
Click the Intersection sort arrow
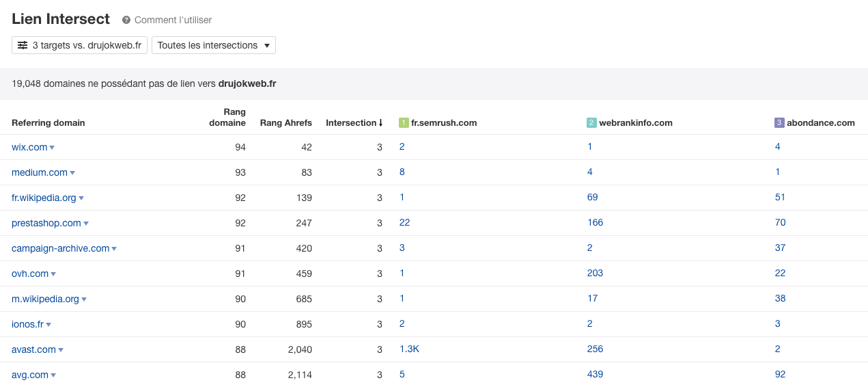[x=380, y=123]
